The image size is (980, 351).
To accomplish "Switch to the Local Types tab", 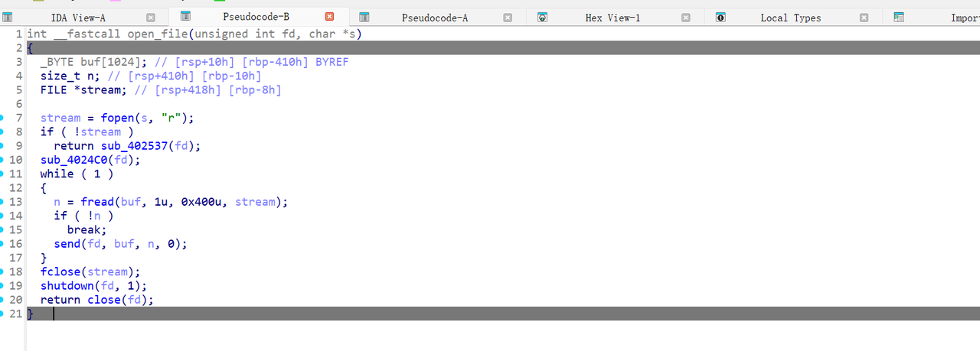I will pyautogui.click(x=790, y=18).
